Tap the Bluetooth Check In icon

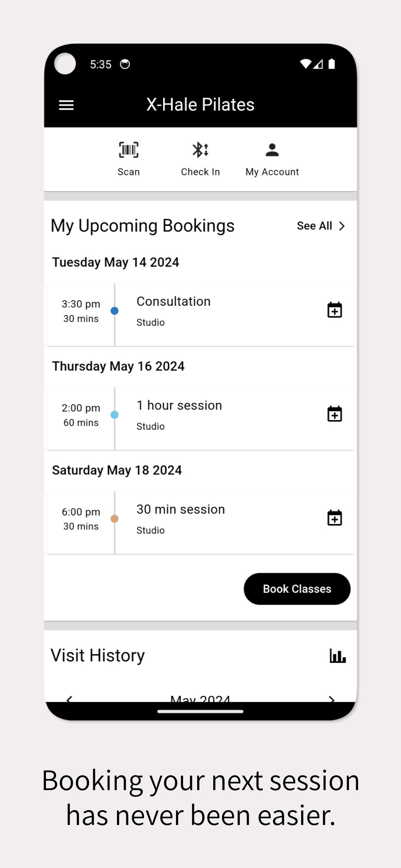[200, 150]
